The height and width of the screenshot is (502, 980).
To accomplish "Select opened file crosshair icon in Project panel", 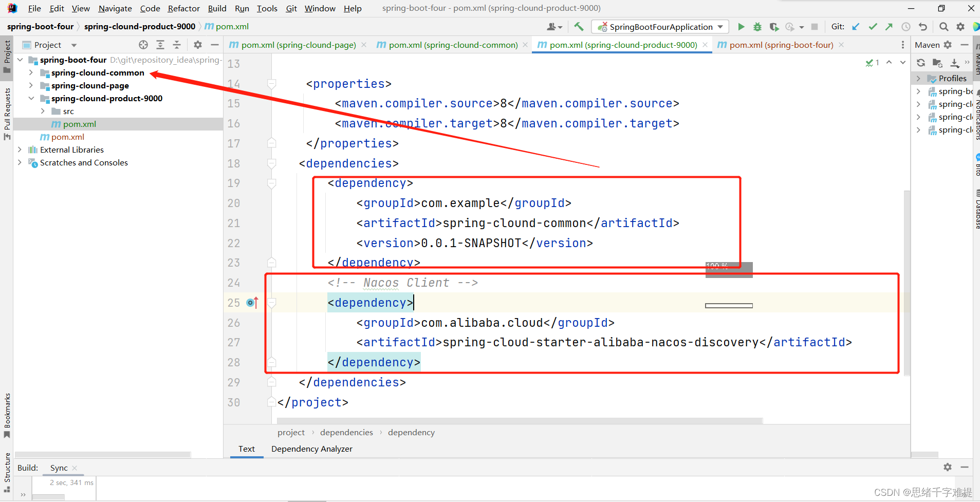I will (x=143, y=45).
